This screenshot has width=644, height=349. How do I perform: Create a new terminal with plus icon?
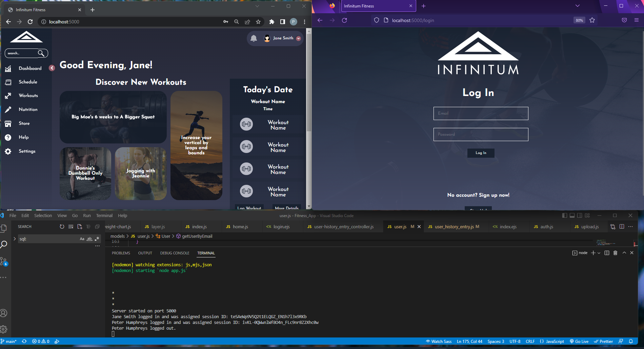pos(593,253)
